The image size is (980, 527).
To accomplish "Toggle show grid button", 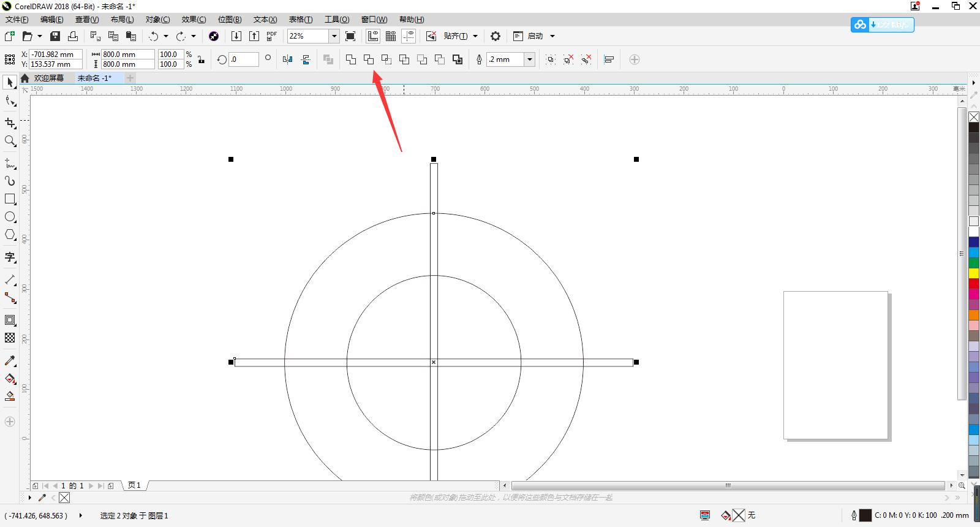I will point(390,36).
